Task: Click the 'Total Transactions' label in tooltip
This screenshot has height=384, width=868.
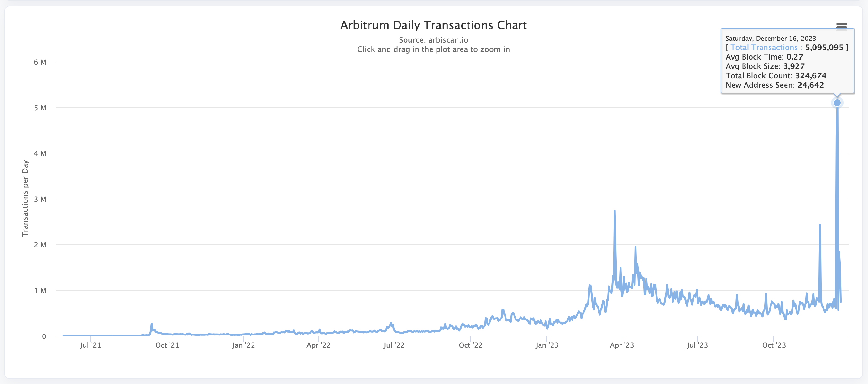Action: pos(764,48)
